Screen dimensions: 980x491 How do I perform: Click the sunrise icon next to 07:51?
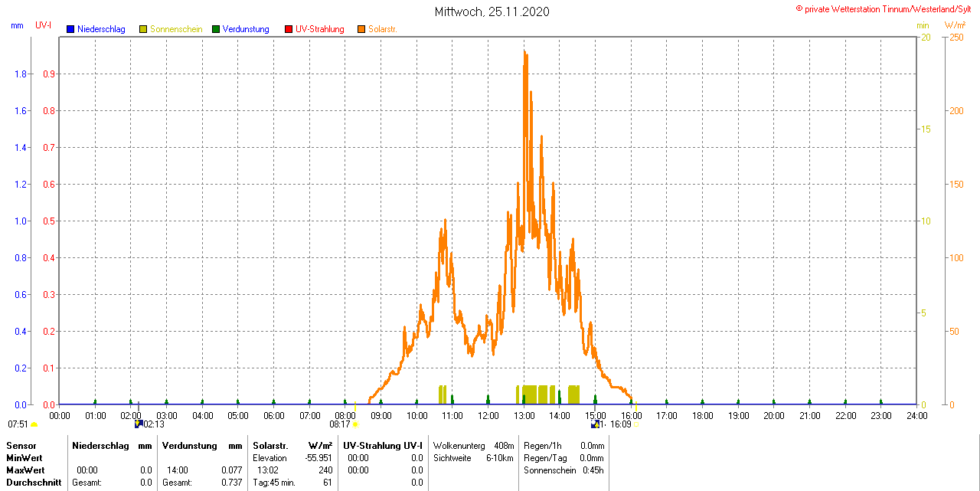(x=34, y=424)
